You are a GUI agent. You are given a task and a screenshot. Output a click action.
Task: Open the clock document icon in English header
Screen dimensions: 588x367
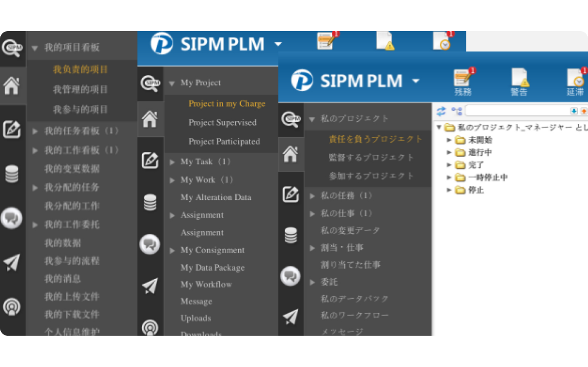click(443, 41)
